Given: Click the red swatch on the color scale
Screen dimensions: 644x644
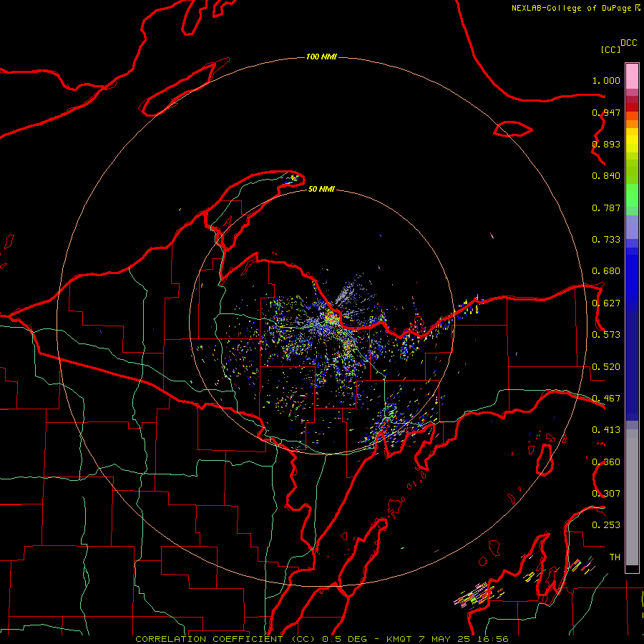Looking at the screenshot, I should point(632,107).
